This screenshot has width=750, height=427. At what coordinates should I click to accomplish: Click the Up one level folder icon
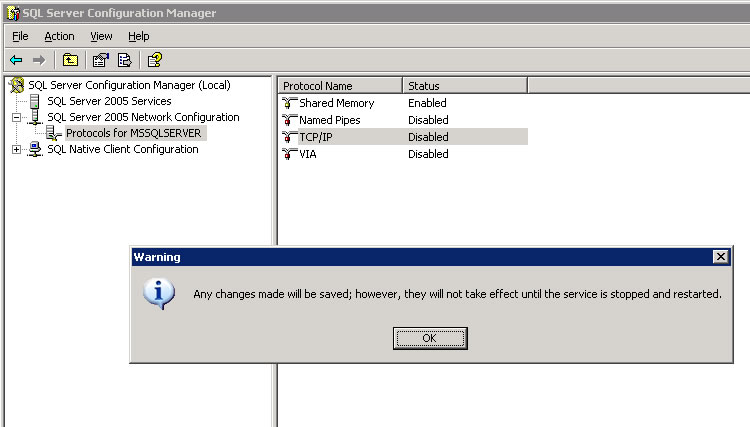pyautogui.click(x=70, y=60)
